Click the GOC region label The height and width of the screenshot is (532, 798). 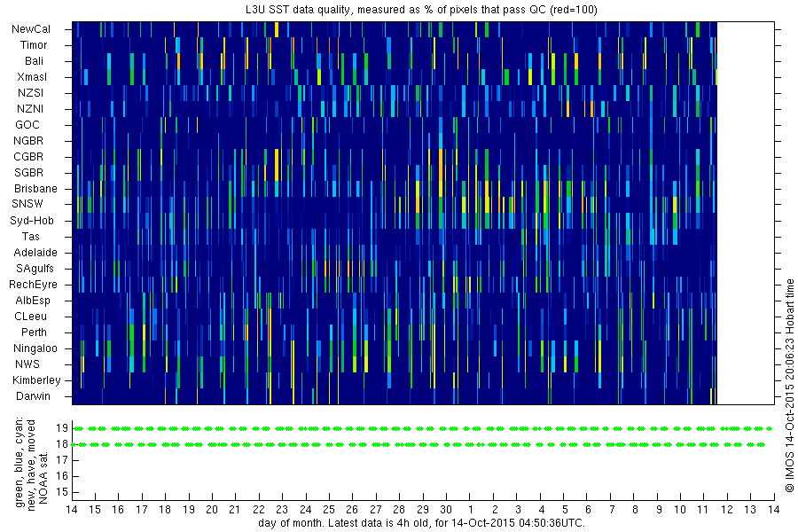point(27,125)
